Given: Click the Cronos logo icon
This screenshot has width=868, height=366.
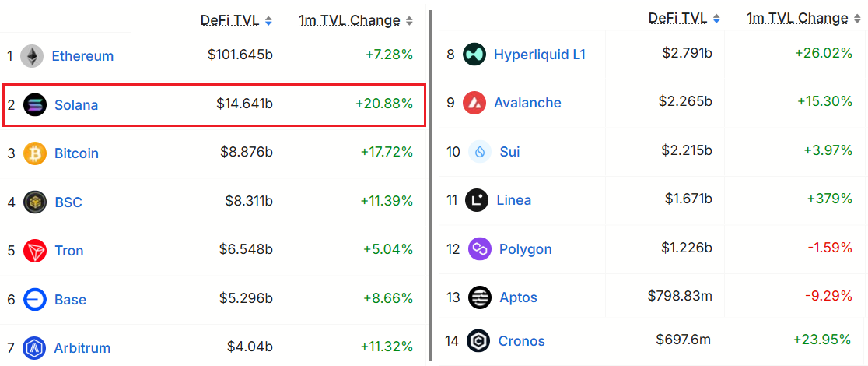Looking at the screenshot, I should [x=478, y=341].
